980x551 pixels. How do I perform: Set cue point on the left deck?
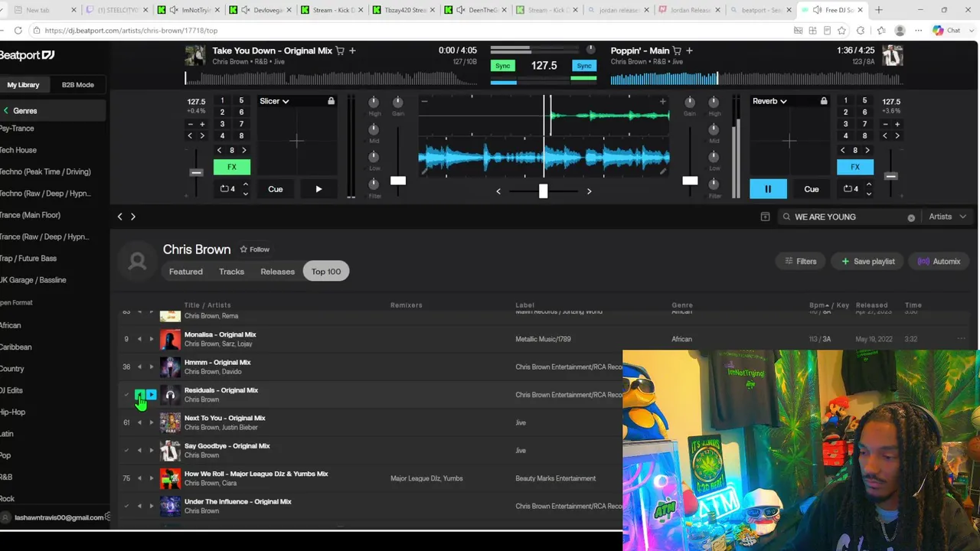[275, 189]
